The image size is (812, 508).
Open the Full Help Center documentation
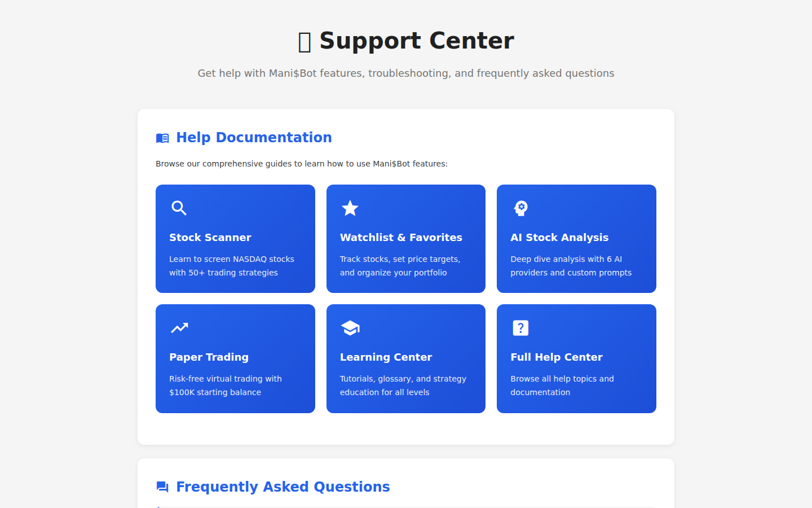coord(576,358)
